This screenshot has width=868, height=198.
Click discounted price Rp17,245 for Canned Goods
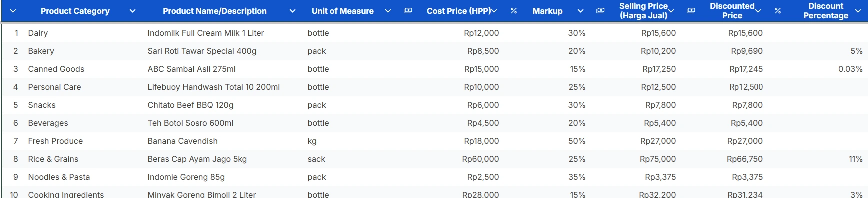click(x=746, y=69)
